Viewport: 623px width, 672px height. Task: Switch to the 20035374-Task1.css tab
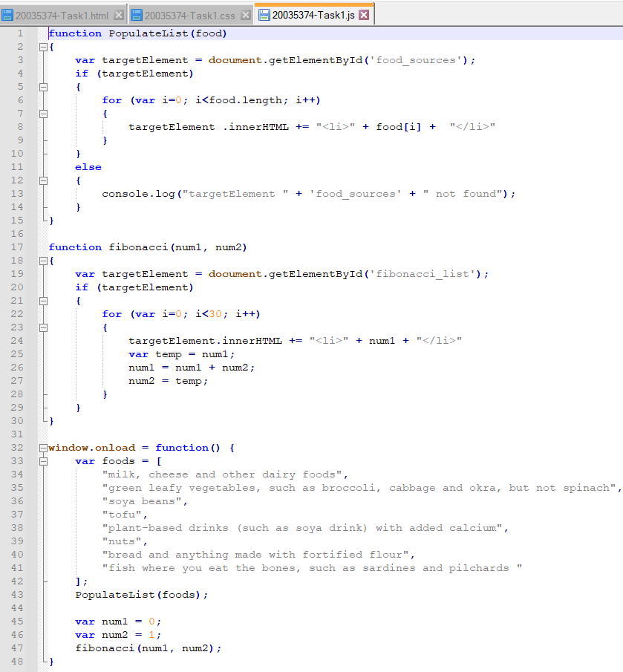pyautogui.click(x=190, y=16)
